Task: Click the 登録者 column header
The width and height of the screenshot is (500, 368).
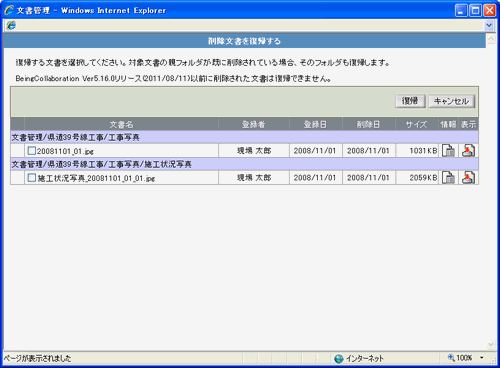Action: pyautogui.click(x=254, y=124)
